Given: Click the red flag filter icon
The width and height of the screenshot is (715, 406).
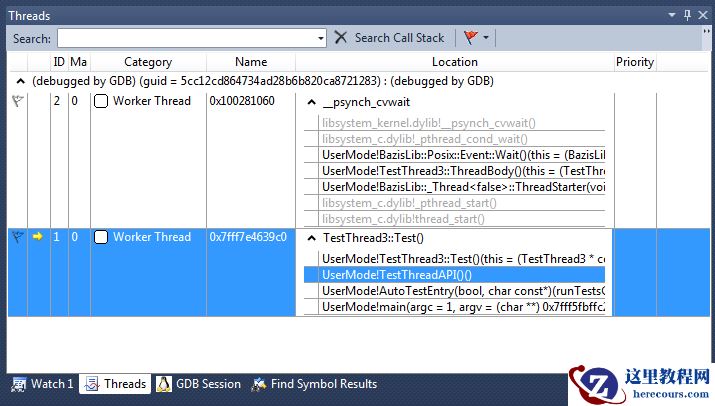Looking at the screenshot, I should [471, 37].
